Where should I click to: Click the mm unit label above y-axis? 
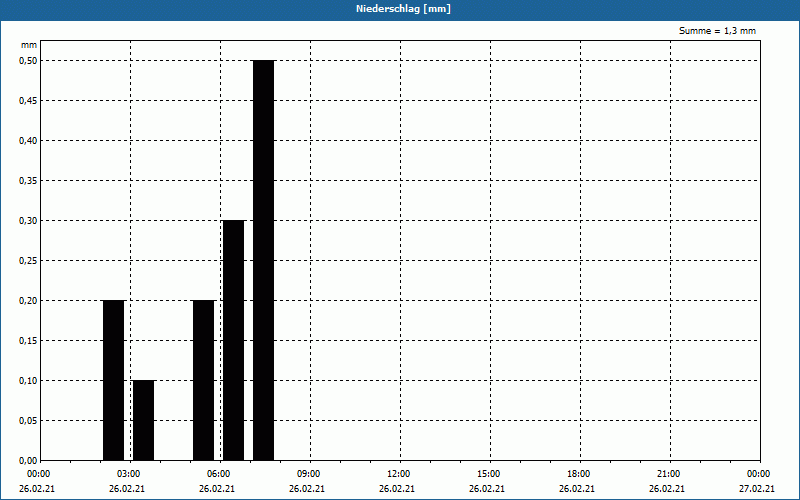(x=29, y=45)
